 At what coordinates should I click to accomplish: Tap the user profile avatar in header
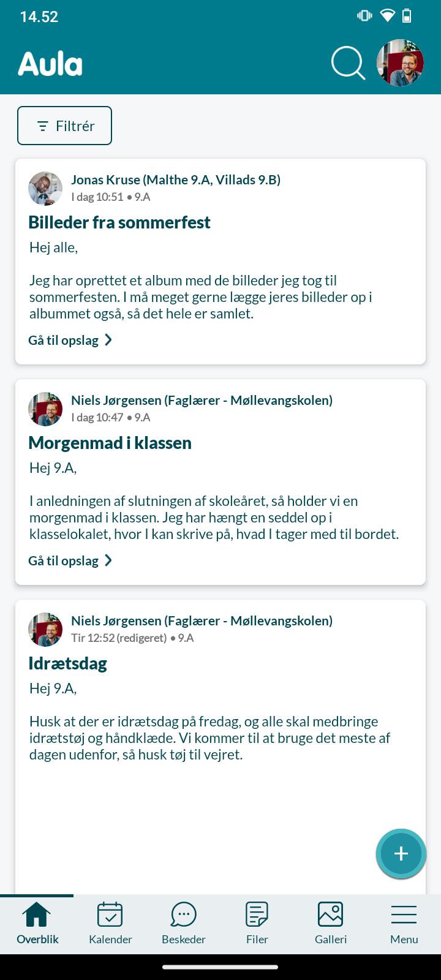(400, 63)
